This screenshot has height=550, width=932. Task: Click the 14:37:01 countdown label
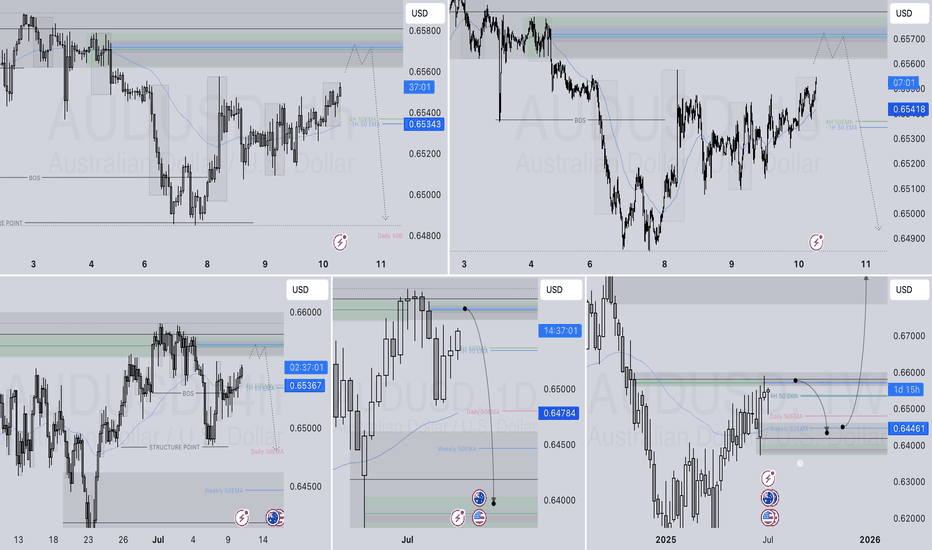point(560,331)
